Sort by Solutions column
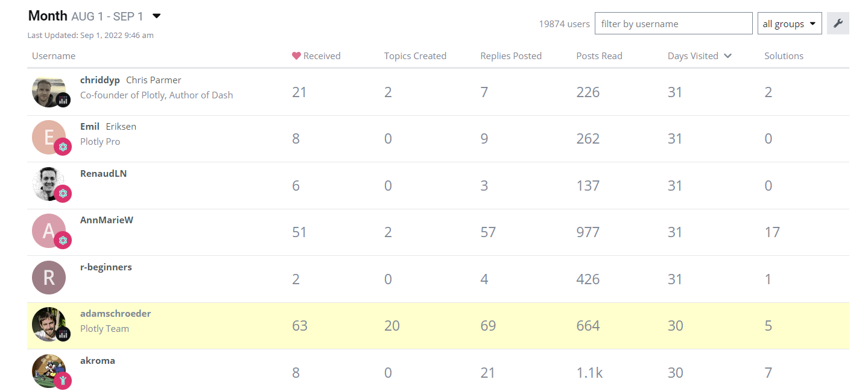 tap(784, 56)
